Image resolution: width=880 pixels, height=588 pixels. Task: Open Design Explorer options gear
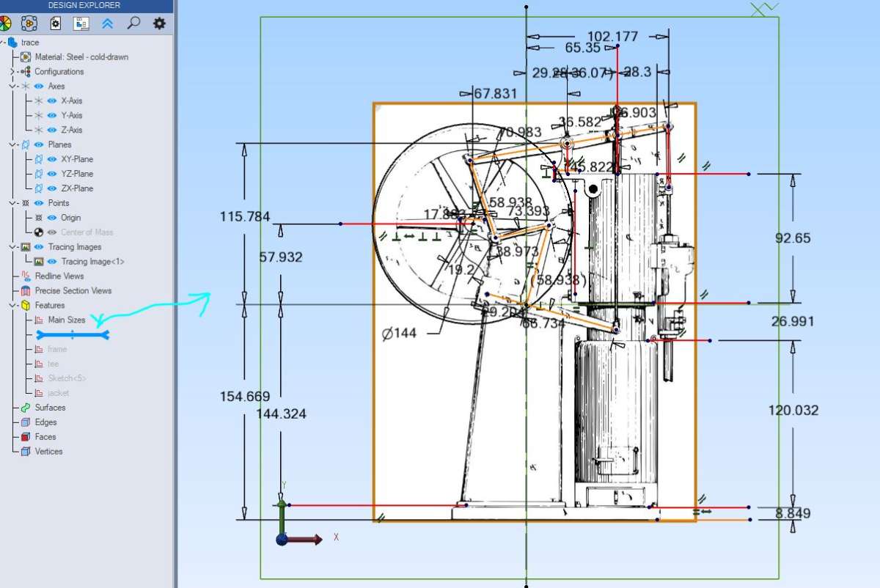159,23
